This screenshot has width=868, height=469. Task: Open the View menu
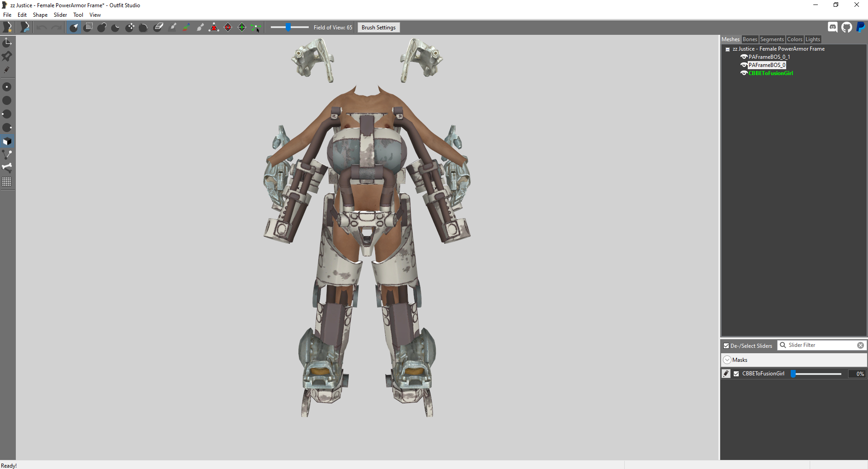(x=95, y=15)
